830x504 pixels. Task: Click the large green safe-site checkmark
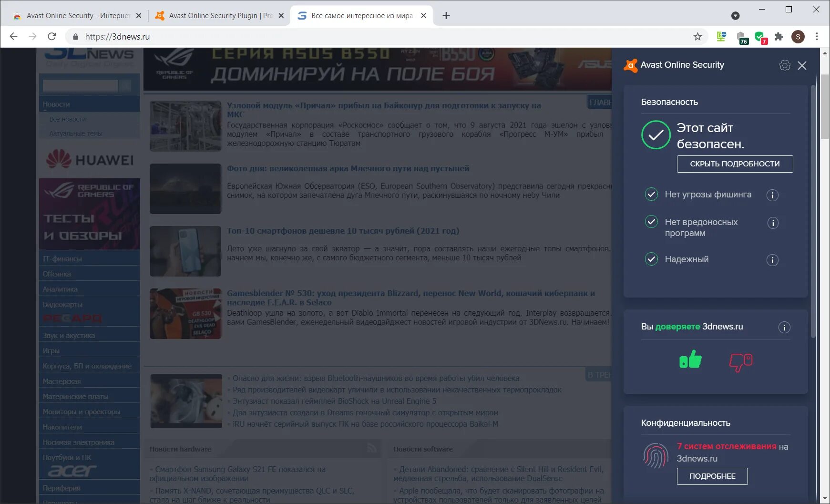(x=656, y=135)
